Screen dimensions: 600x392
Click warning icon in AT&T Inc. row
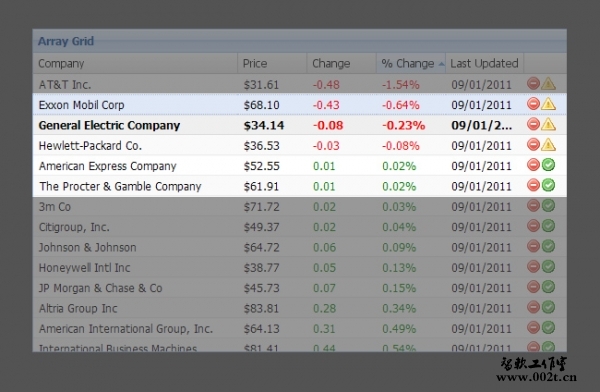(x=548, y=83)
